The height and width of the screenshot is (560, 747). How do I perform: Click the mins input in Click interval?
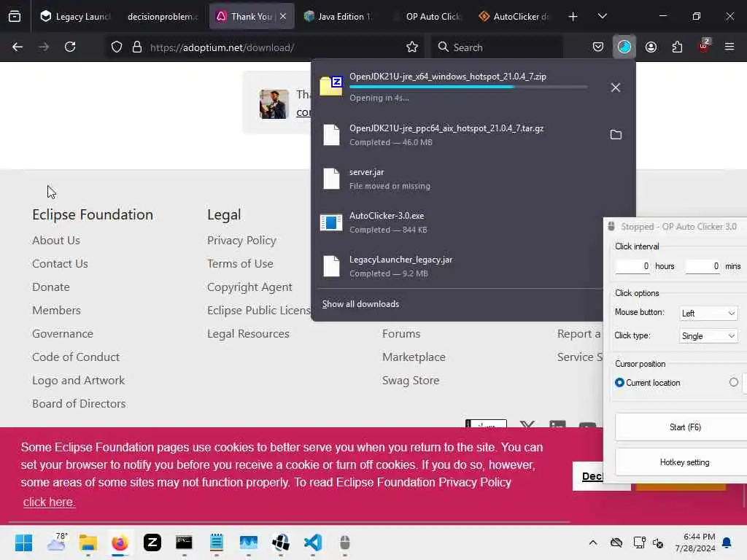click(x=703, y=266)
